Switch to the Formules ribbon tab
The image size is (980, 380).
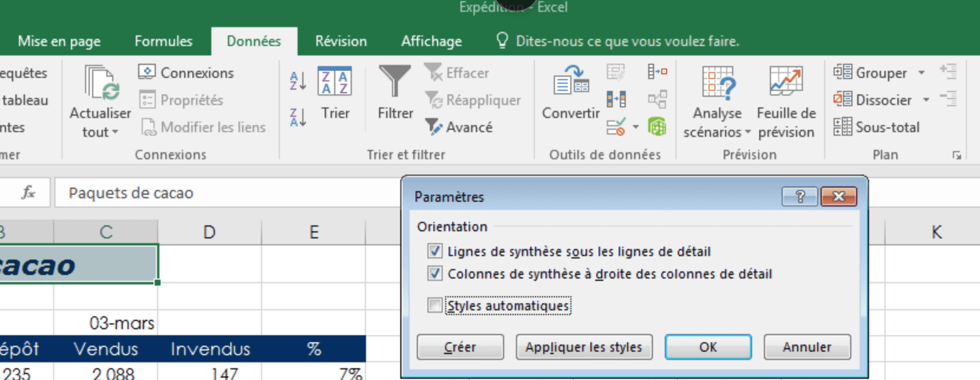point(164,41)
